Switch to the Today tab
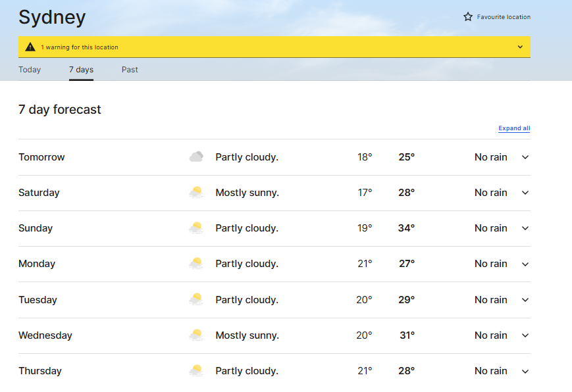This screenshot has width=572, height=392. [30, 70]
